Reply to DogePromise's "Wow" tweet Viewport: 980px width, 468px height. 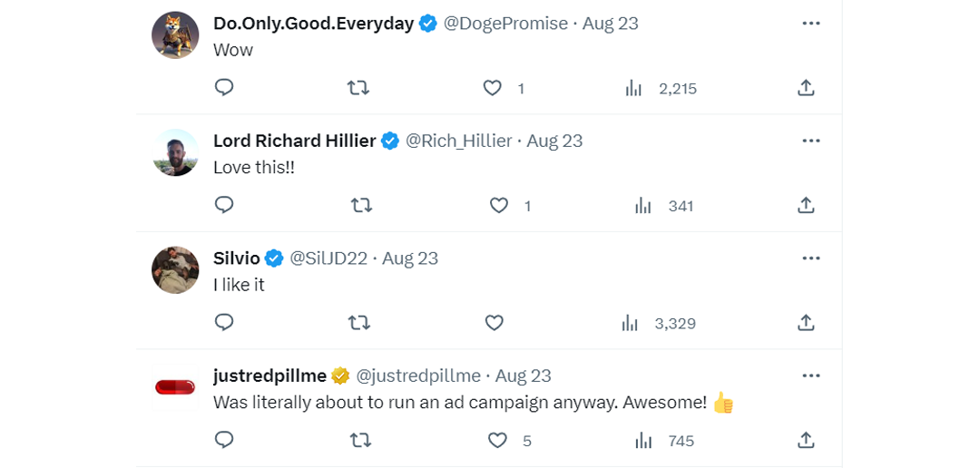tap(224, 88)
